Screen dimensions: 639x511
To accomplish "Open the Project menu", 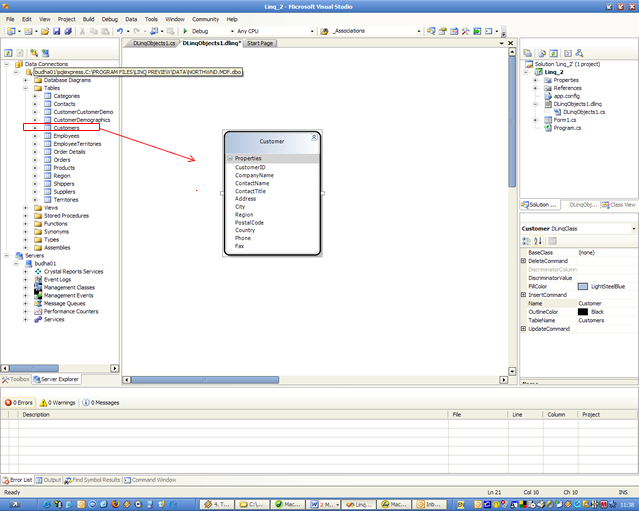I will pyautogui.click(x=66, y=19).
